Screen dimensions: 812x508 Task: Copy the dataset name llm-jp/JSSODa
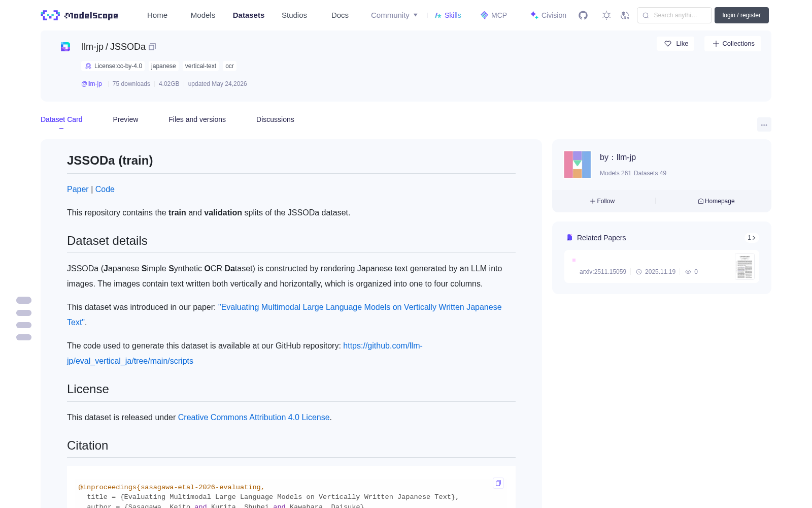[x=152, y=47]
